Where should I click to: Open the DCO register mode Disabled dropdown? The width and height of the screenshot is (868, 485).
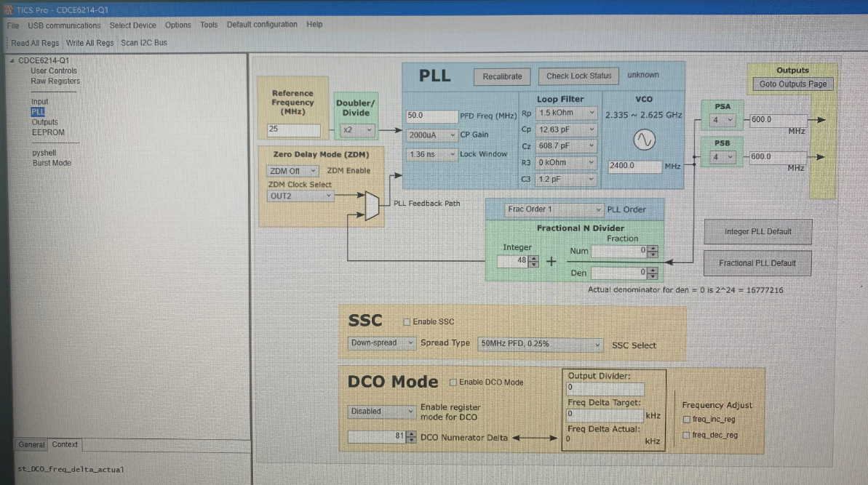[x=381, y=412]
